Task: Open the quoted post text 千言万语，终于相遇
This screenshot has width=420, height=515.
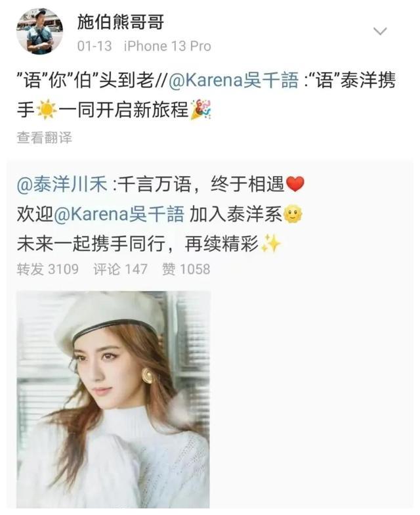Action: 201,184
